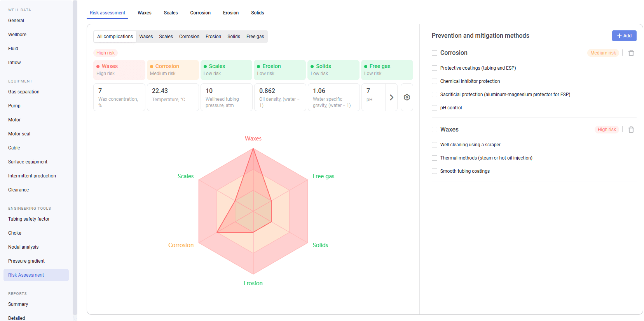Click the trash icon beside Waxes
This screenshot has height=321, width=644.
631,130
